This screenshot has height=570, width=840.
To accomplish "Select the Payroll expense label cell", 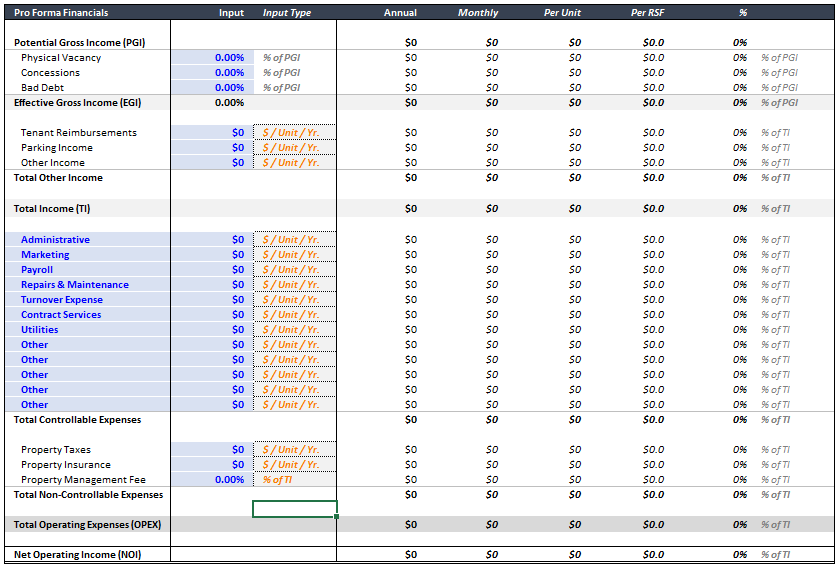I will point(88,269).
